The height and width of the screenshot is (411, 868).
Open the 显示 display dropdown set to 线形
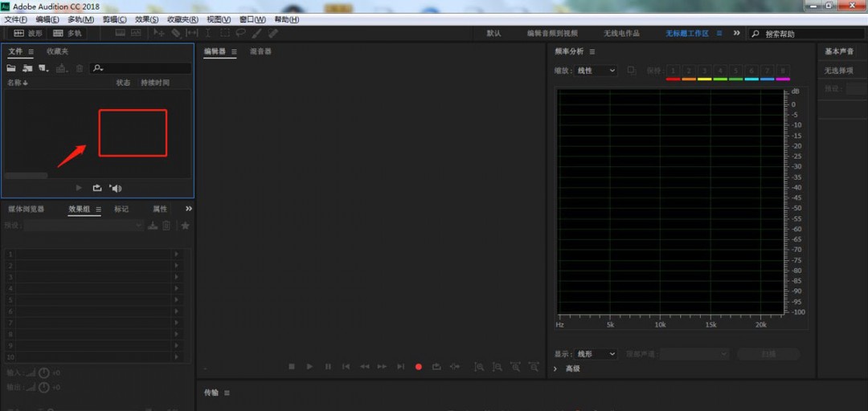click(x=596, y=354)
